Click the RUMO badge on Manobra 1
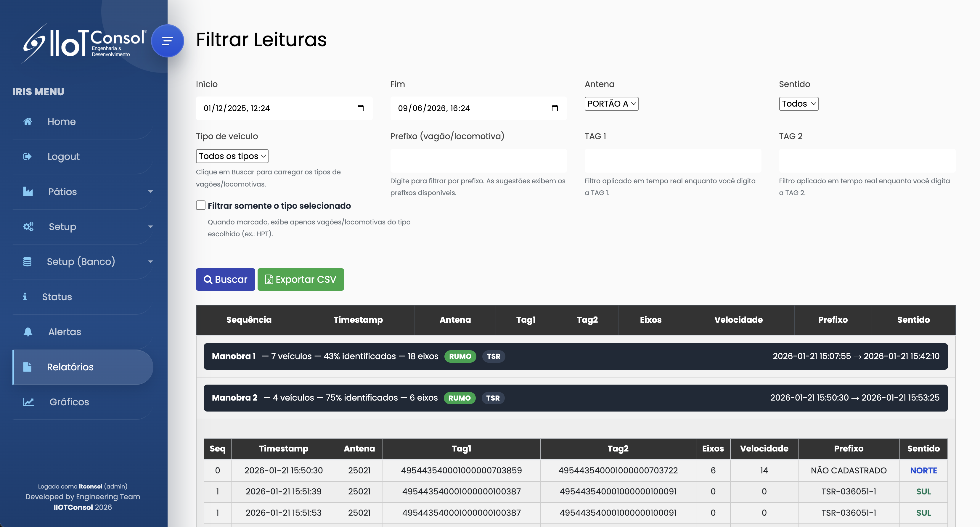980x527 pixels. [x=460, y=356]
